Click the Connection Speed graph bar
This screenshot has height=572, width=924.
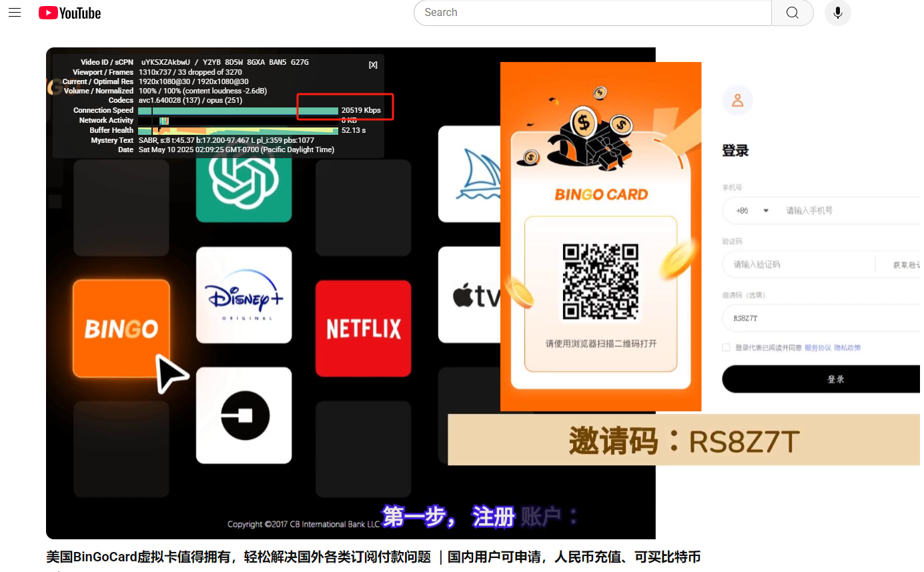point(238,110)
